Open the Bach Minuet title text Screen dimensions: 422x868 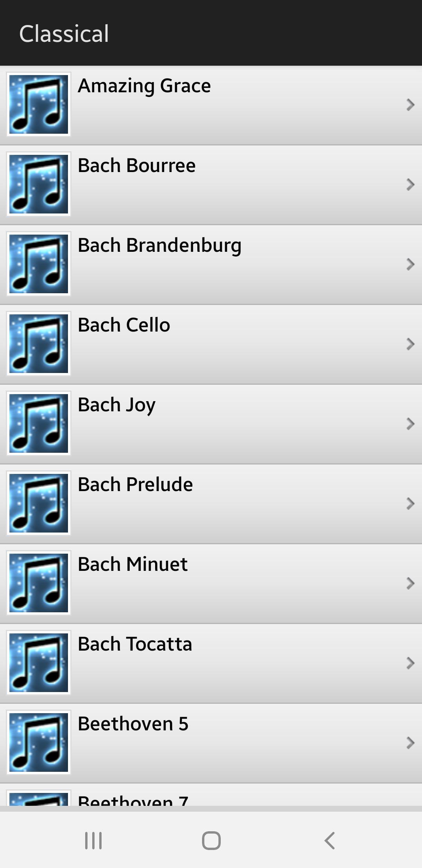[x=132, y=564]
